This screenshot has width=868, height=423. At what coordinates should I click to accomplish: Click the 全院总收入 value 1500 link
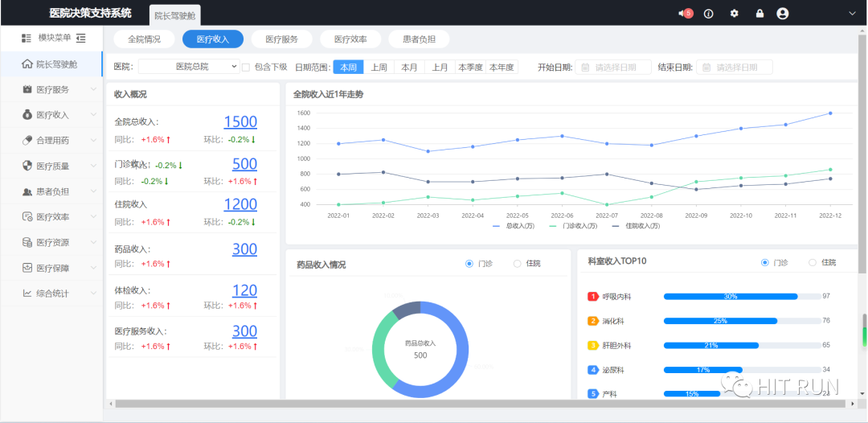[x=240, y=122]
